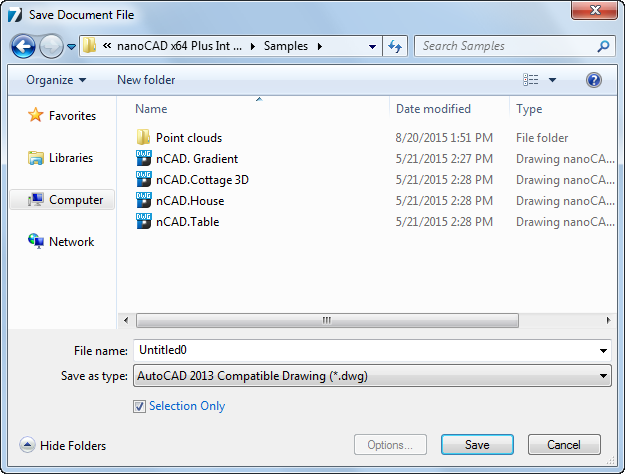Screen dimensions: 625x474
Task: Click the back navigation arrow button
Action: 24,46
